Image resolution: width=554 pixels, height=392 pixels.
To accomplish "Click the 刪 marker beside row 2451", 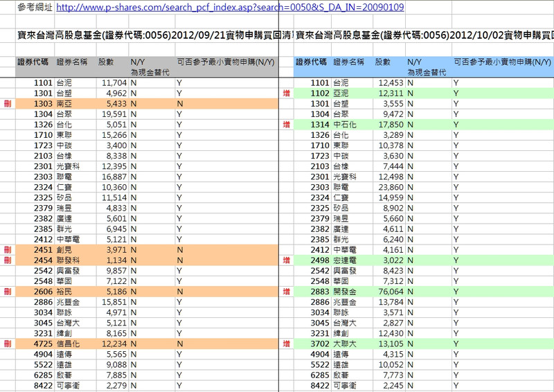I will [8, 250].
